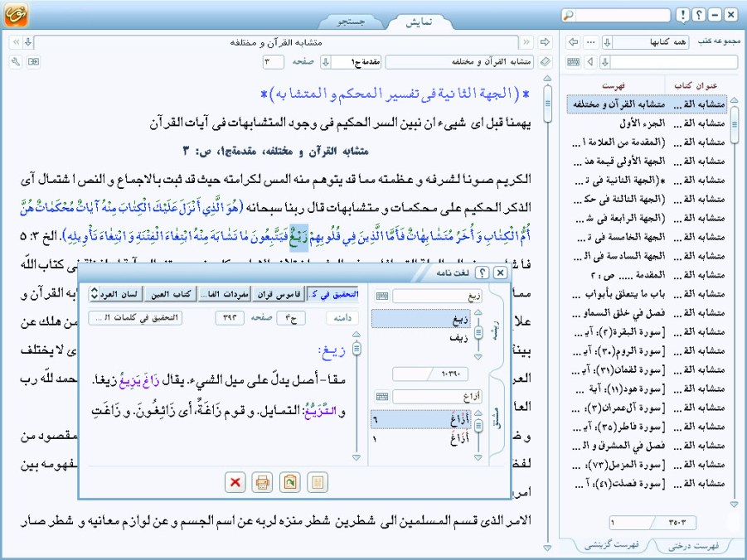Image resolution: width=747 pixels, height=560 pixels.
Task: Click the عنوان کتاب column header
Action: (696, 85)
